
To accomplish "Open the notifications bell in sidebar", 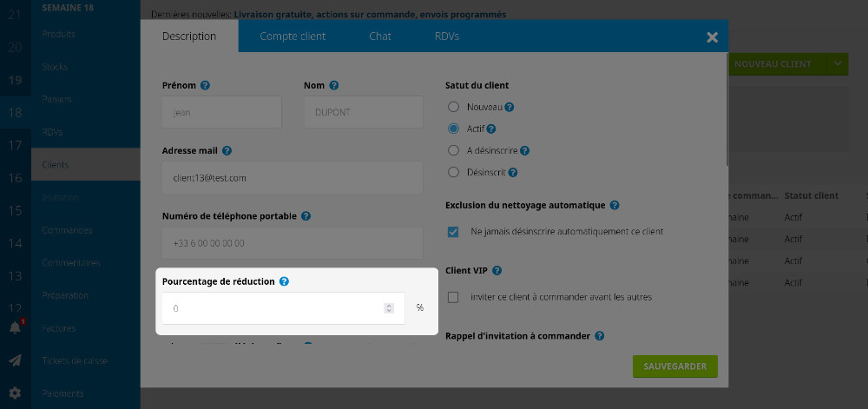I will pos(15,327).
